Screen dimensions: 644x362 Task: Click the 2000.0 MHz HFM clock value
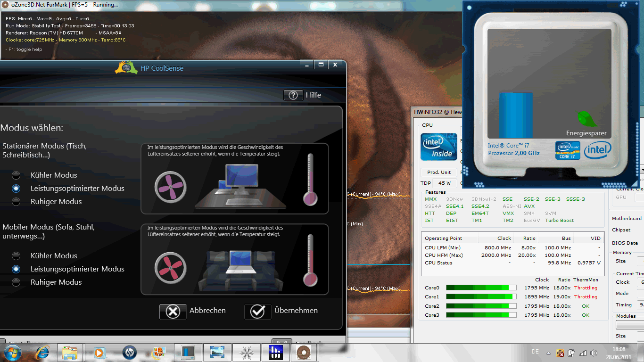(498, 255)
